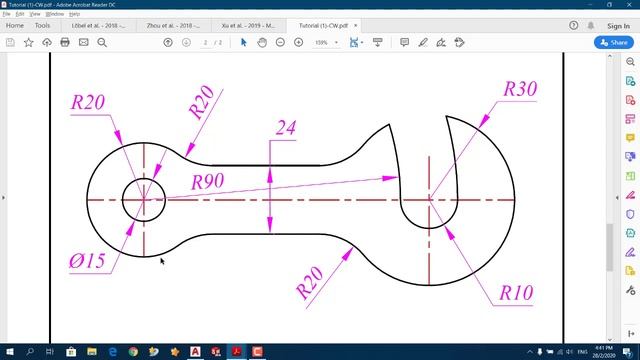
Task: Open the Find text magnifier
Action: coord(102,42)
